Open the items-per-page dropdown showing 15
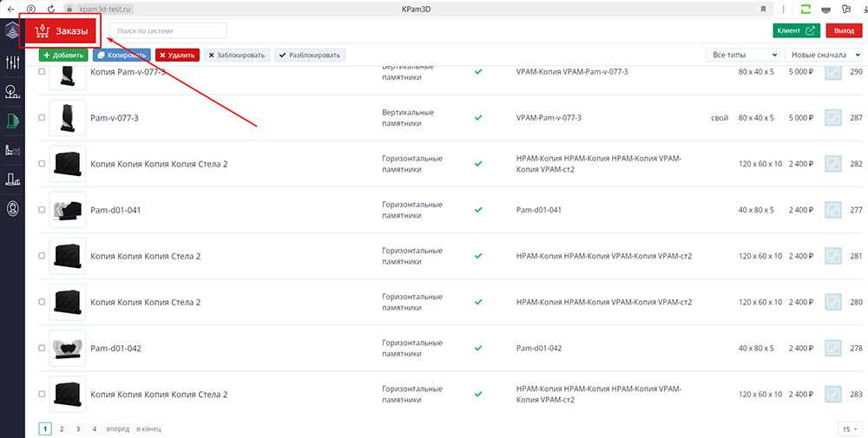 pos(849,429)
